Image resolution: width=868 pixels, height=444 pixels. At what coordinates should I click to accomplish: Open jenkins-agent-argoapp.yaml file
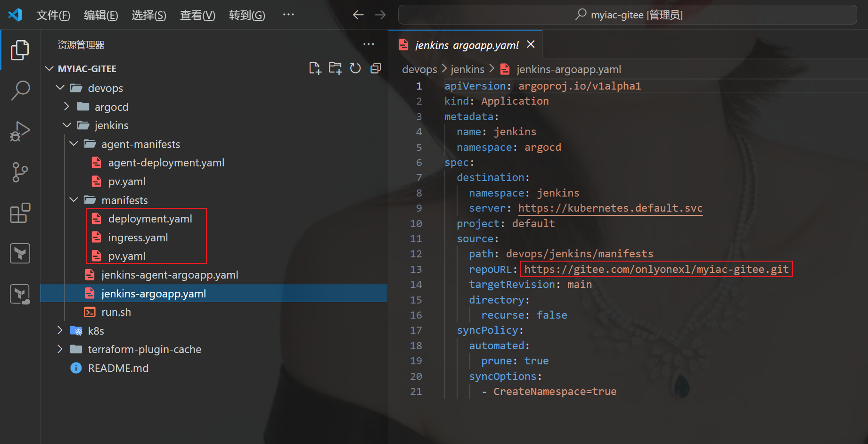(x=170, y=275)
